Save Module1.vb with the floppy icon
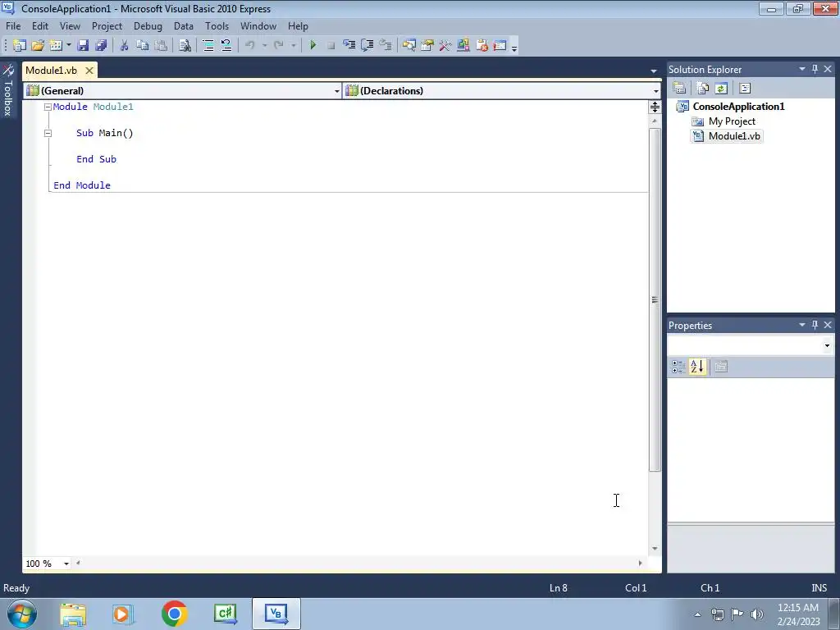Viewport: 840px width, 630px height. 83,46
